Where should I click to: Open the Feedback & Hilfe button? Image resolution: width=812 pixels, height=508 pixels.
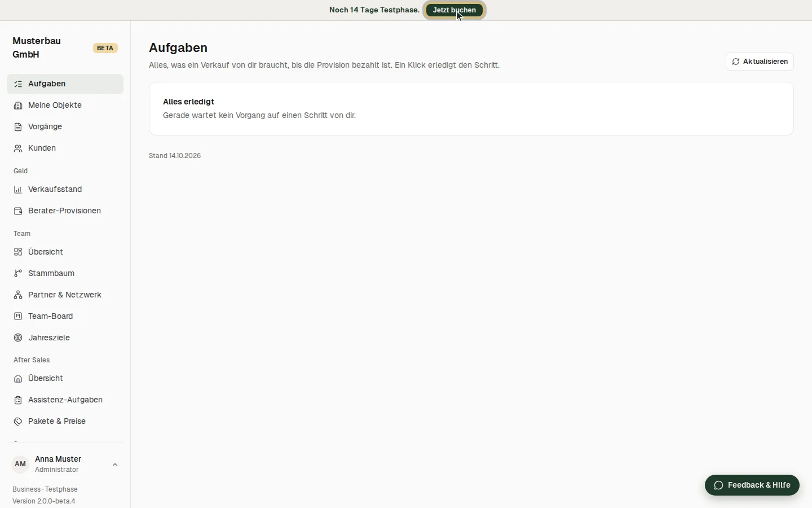(x=752, y=485)
